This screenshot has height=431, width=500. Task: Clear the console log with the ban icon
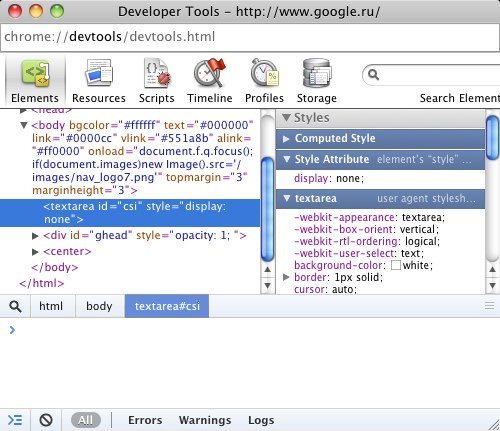point(46,420)
